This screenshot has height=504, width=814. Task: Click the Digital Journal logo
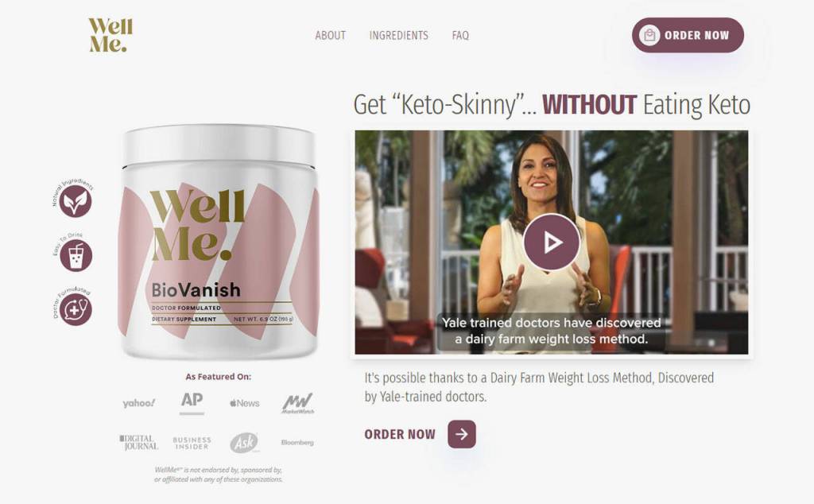pyautogui.click(x=138, y=442)
